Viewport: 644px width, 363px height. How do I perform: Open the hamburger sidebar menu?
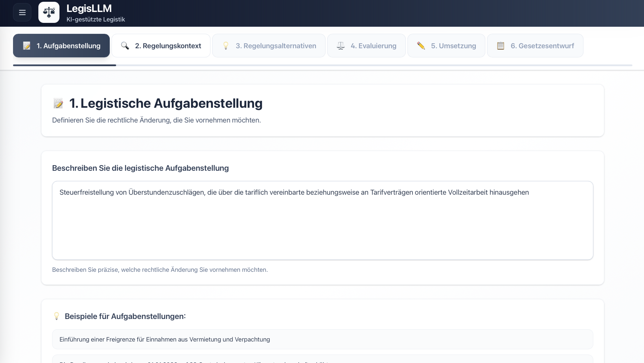click(x=22, y=13)
